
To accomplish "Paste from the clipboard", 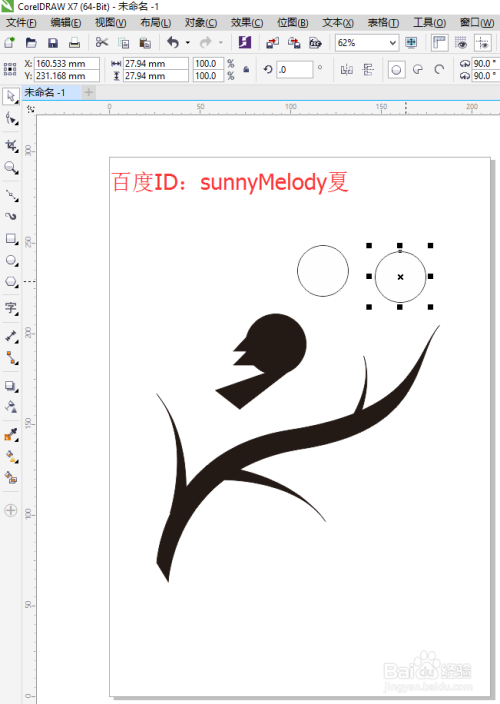I will [x=145, y=43].
